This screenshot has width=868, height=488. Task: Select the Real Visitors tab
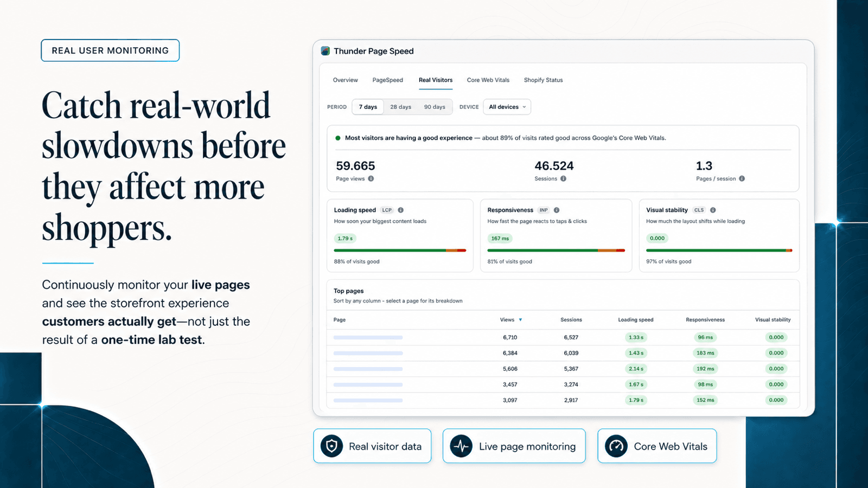pos(436,80)
